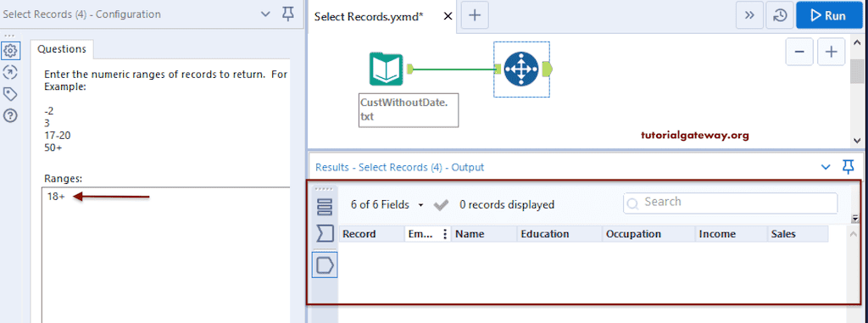The image size is (868, 323).
Task: Open the configuration gear icon in sidebar
Action: coord(10,51)
